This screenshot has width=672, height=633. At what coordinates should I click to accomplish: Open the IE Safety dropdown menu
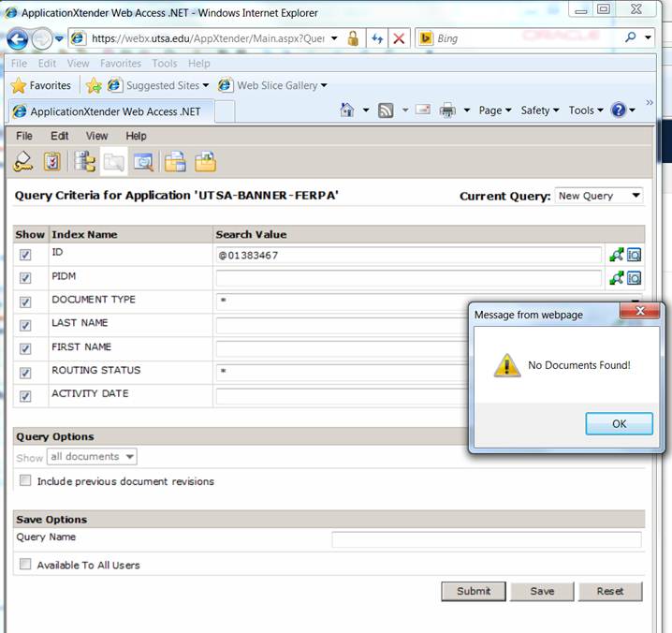pos(539,110)
